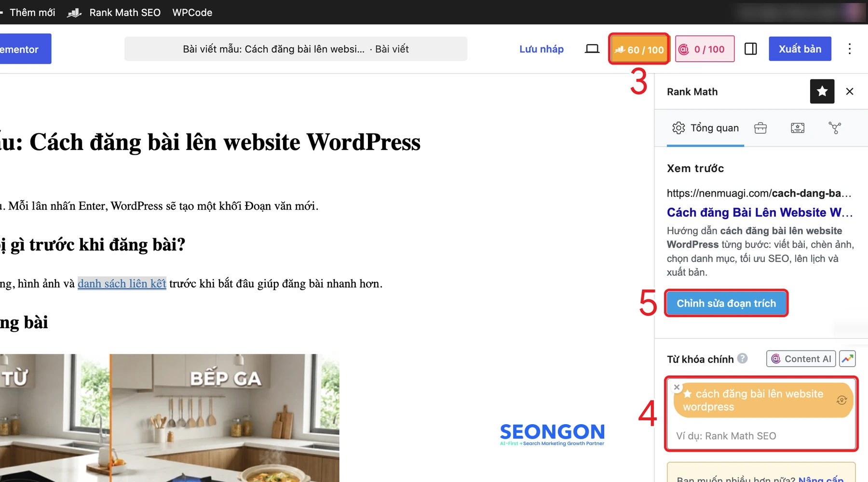This screenshot has width=868, height=482.
Task: Open the document title bar Bài viết mẫu
Action: (x=296, y=49)
